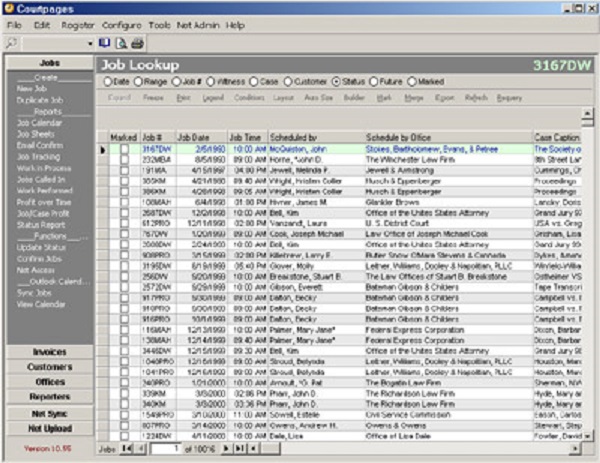The image size is (600, 463).
Task: Go to the next record arrow
Action: click(x=226, y=448)
